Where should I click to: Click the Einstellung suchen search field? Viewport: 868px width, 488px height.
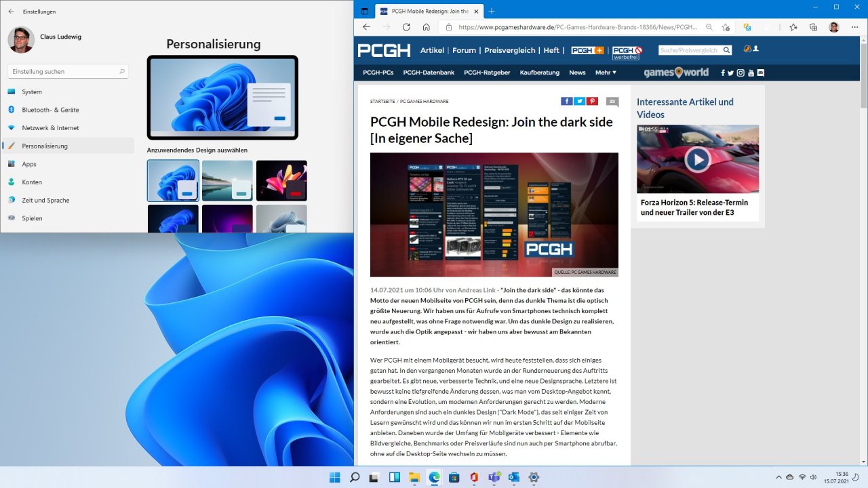pyautogui.click(x=68, y=71)
